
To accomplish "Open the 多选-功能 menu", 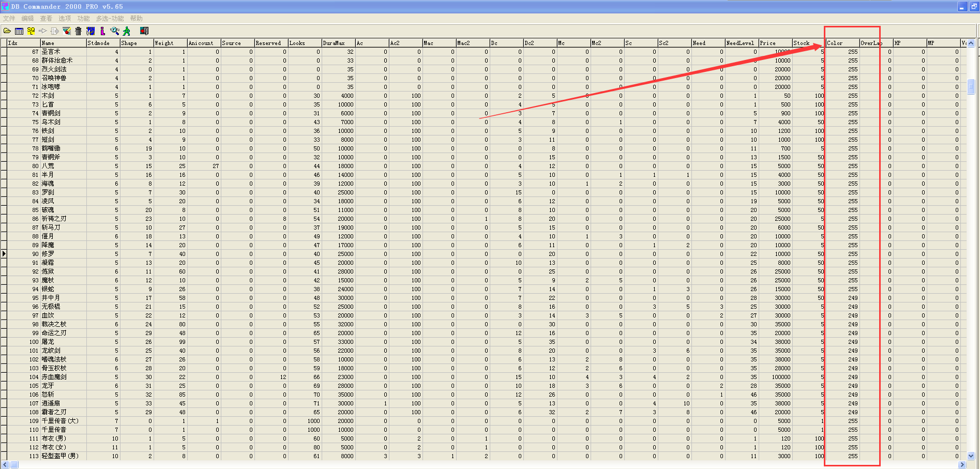I will point(110,19).
